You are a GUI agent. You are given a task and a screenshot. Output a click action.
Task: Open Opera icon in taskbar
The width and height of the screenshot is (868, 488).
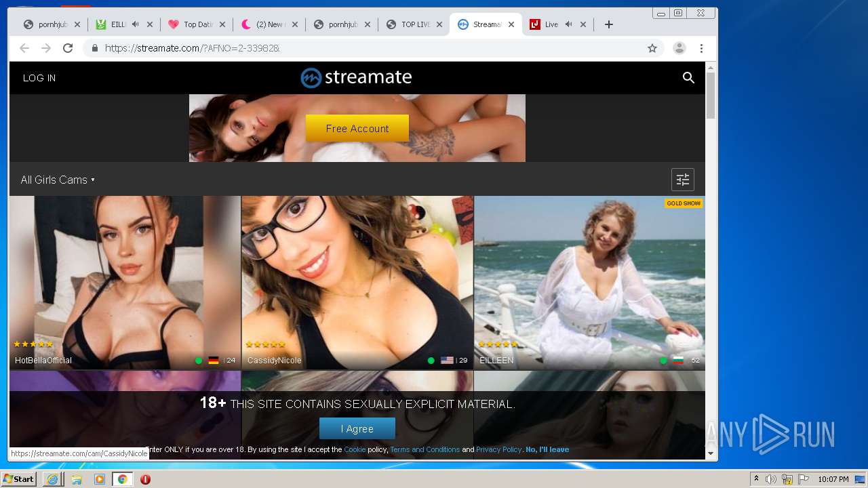tap(145, 479)
